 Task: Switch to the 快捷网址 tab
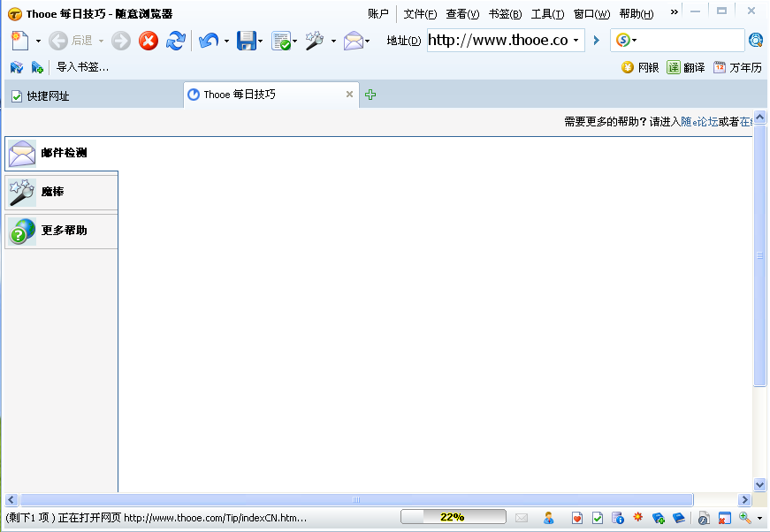click(94, 95)
